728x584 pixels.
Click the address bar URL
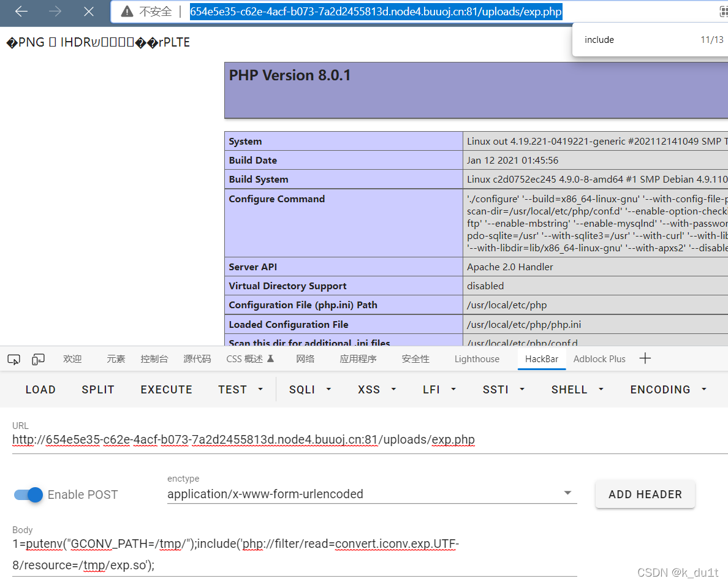pos(376,11)
